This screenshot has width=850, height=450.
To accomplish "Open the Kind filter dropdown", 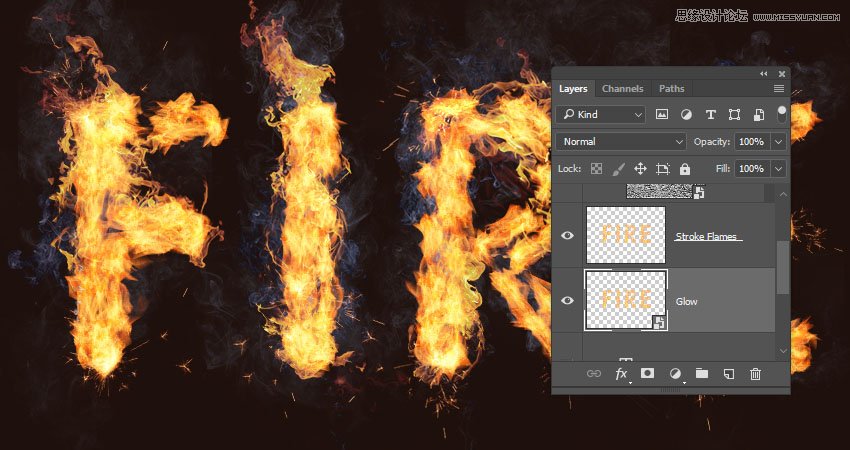I will (x=601, y=115).
